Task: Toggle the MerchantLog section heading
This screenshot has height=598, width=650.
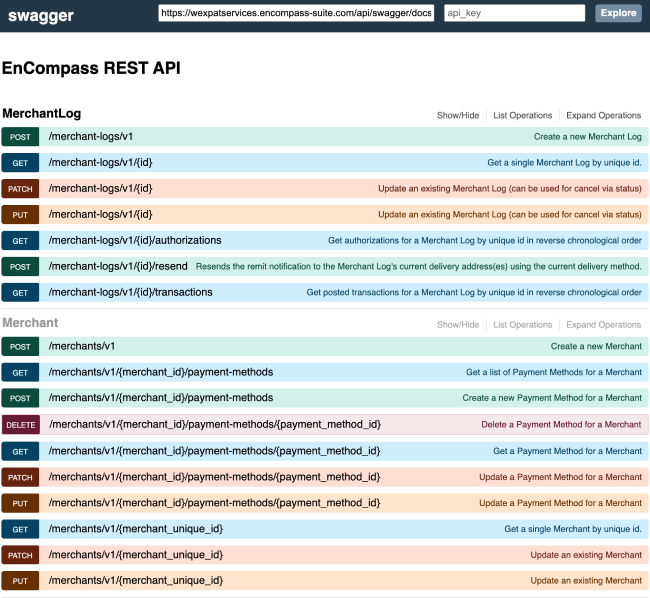Action: tap(41, 114)
